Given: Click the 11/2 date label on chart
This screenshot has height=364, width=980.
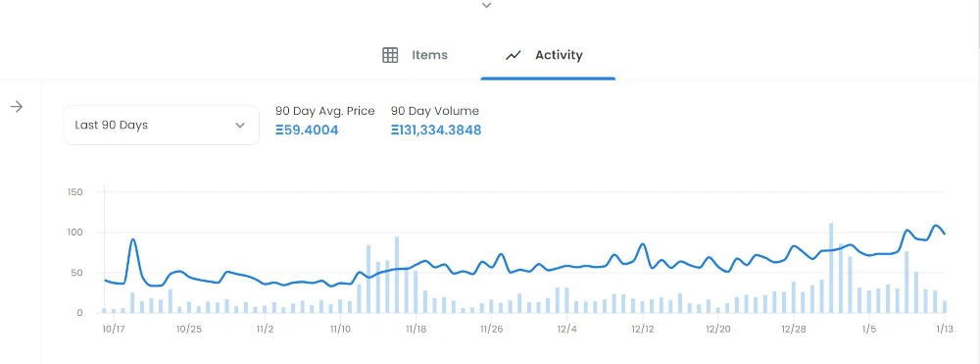Looking at the screenshot, I should (x=265, y=329).
